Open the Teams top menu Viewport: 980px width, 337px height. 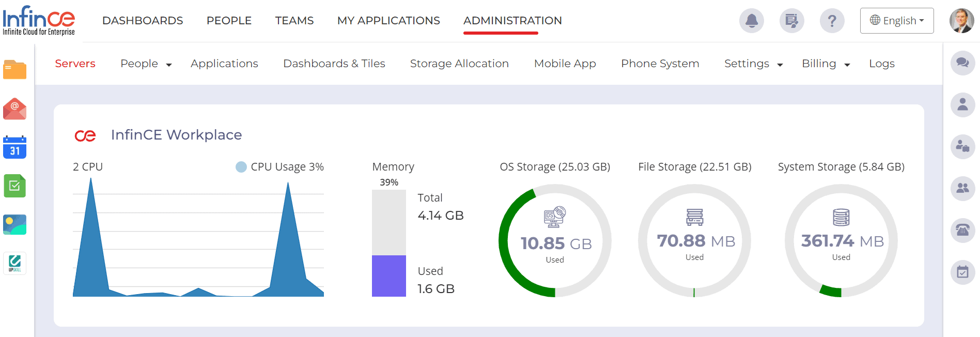coord(294,21)
